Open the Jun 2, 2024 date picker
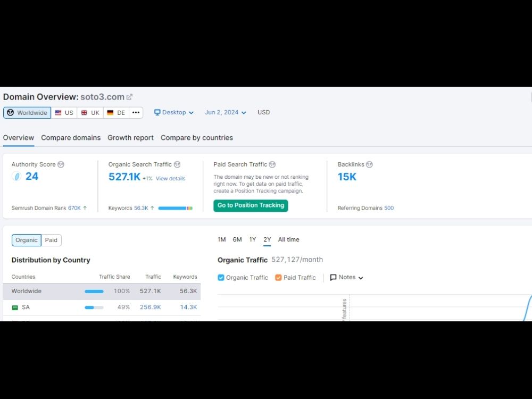 click(x=225, y=112)
